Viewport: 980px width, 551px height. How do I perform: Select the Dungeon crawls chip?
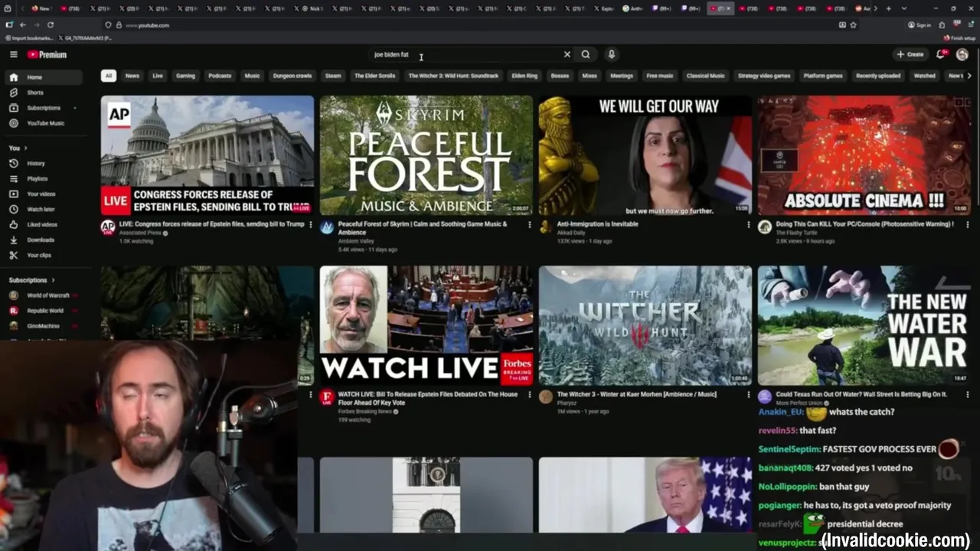click(x=292, y=76)
